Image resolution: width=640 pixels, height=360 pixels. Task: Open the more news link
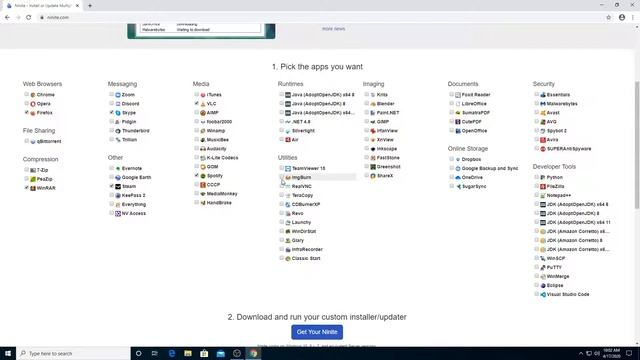pos(333,29)
